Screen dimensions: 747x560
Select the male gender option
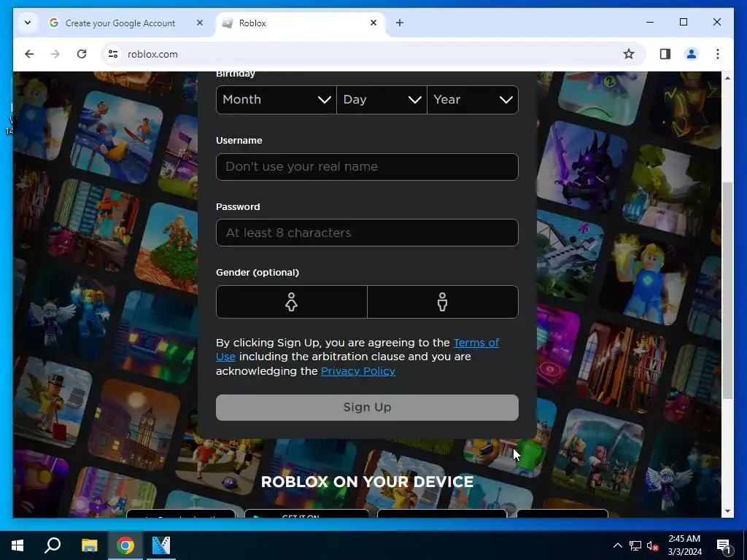point(443,302)
